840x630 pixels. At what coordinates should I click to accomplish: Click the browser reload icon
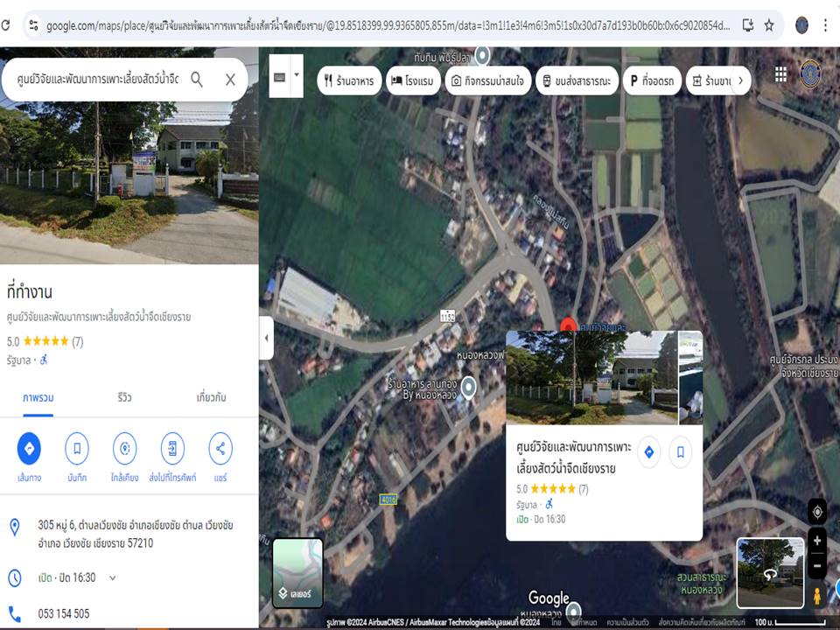[x=5, y=25]
